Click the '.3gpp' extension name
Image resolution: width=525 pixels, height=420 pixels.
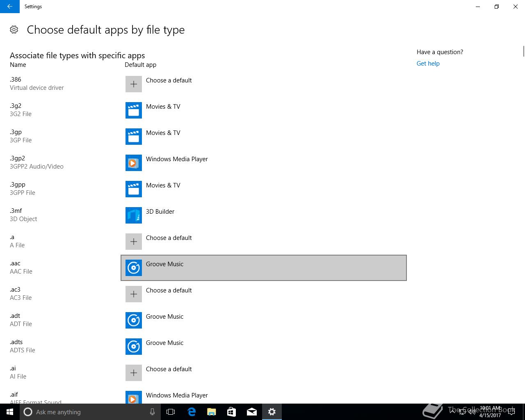point(18,185)
